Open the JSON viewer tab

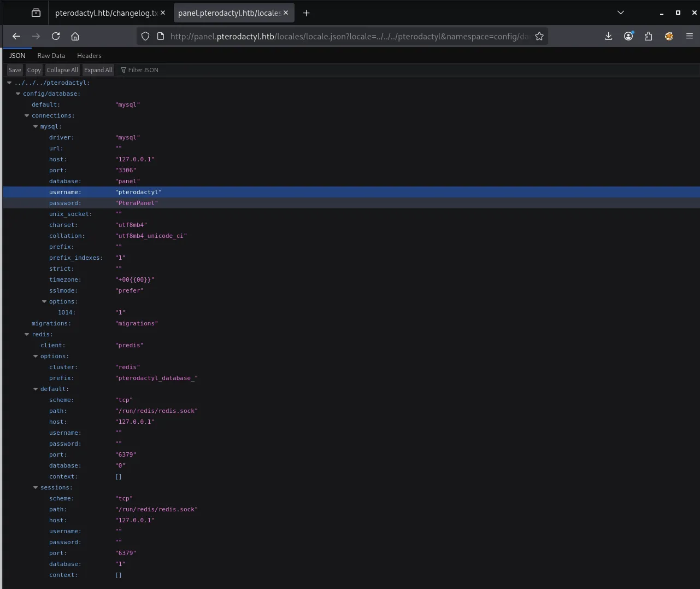[x=17, y=56]
